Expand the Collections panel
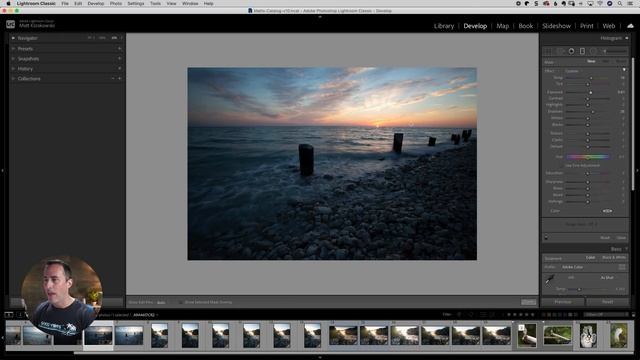 pyautogui.click(x=13, y=78)
